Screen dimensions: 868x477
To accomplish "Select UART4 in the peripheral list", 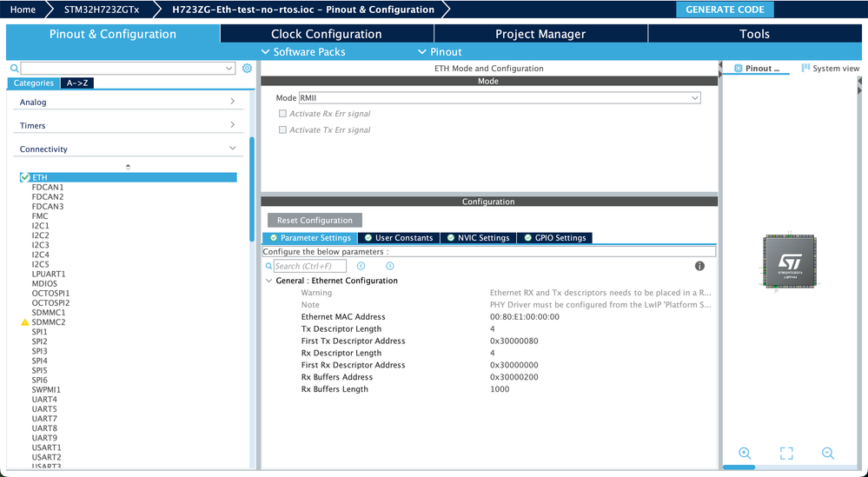I will point(44,399).
